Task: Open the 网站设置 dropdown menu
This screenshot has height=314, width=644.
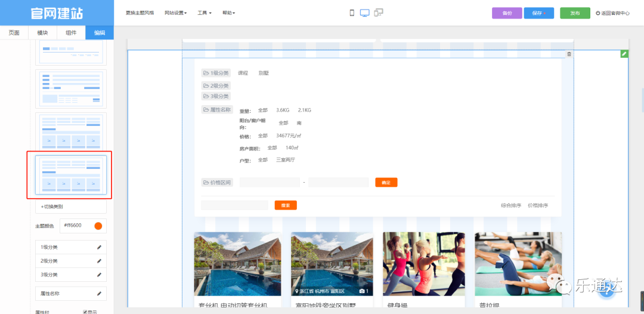Action: pos(175,13)
